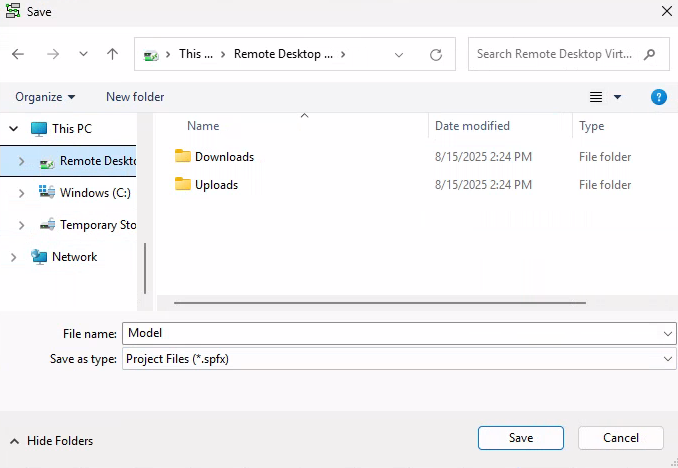The height and width of the screenshot is (468, 678).
Task: Expand the Save as type dropdown
Action: click(667, 358)
